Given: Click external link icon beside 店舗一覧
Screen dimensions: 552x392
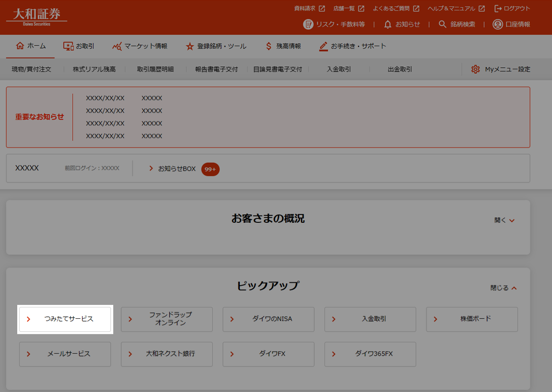Looking at the screenshot, I should 361,8.
